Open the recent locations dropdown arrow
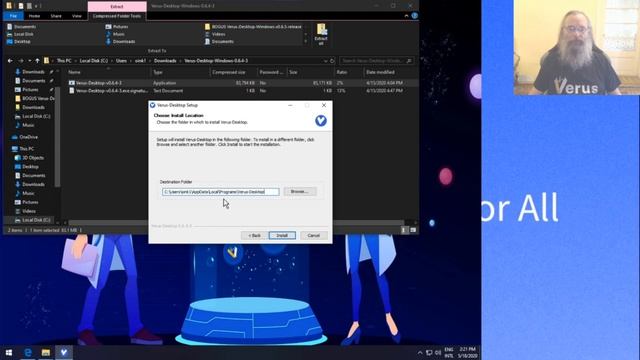This screenshot has height=360, width=640. (29, 61)
